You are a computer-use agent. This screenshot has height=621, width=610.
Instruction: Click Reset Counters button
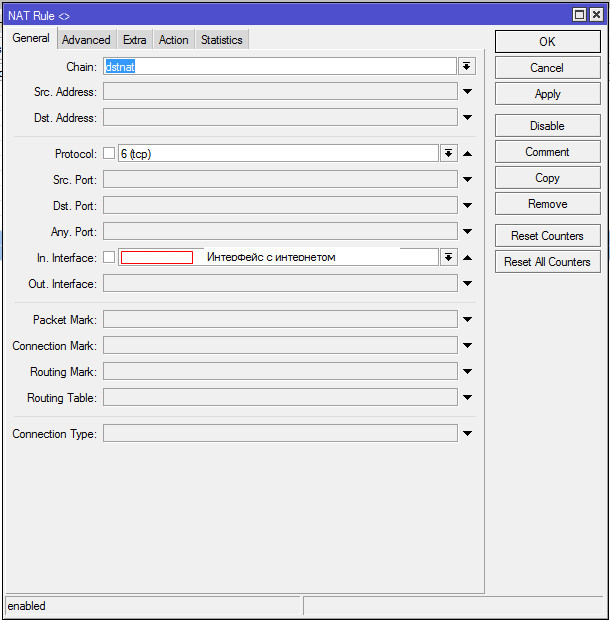(547, 236)
